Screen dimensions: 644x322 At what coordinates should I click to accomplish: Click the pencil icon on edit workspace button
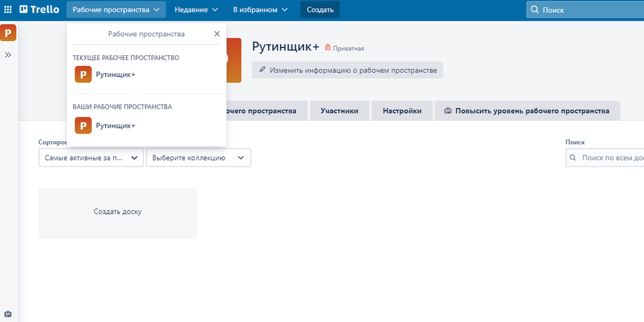tap(262, 70)
